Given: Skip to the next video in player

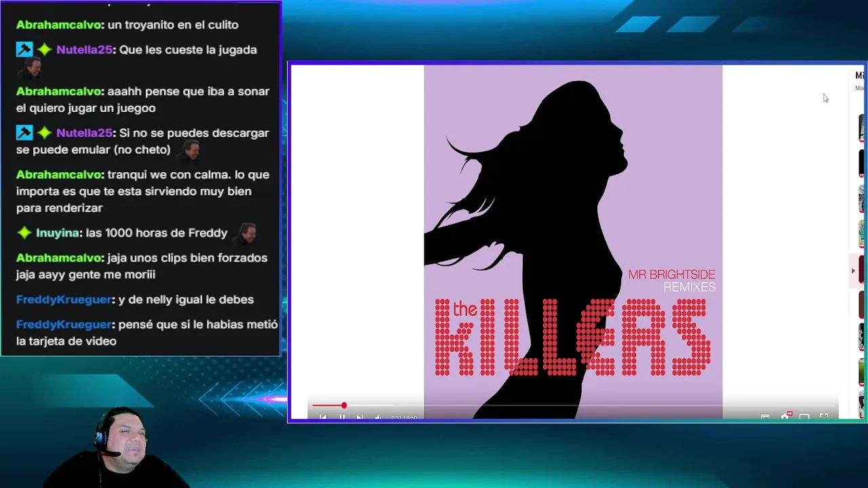Looking at the screenshot, I should [x=360, y=417].
